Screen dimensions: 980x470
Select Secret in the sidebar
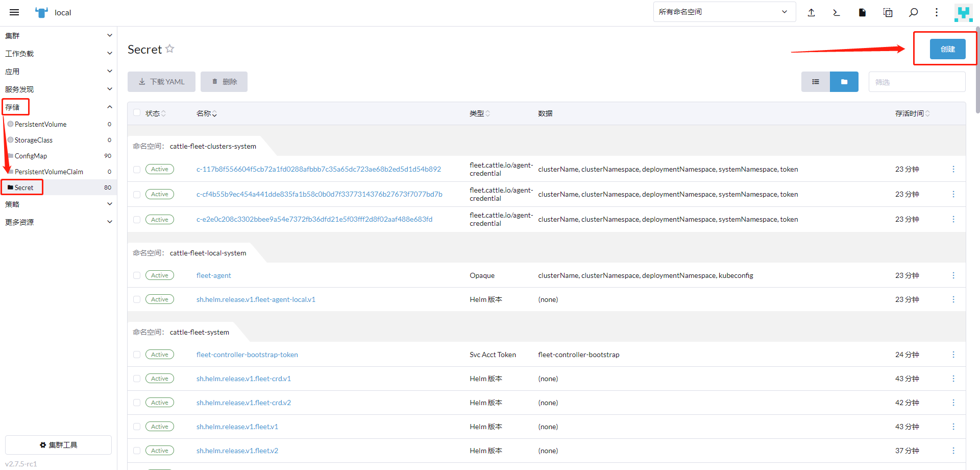(58, 187)
